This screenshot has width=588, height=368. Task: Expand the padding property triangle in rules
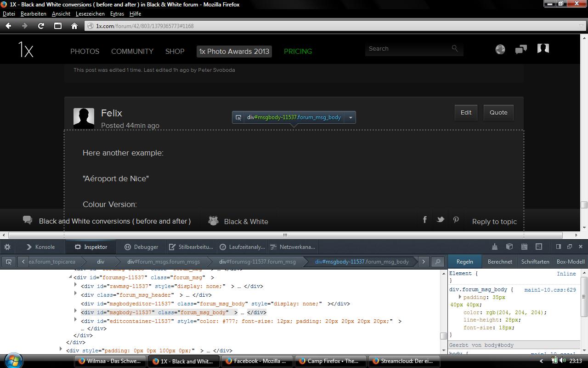(460, 297)
